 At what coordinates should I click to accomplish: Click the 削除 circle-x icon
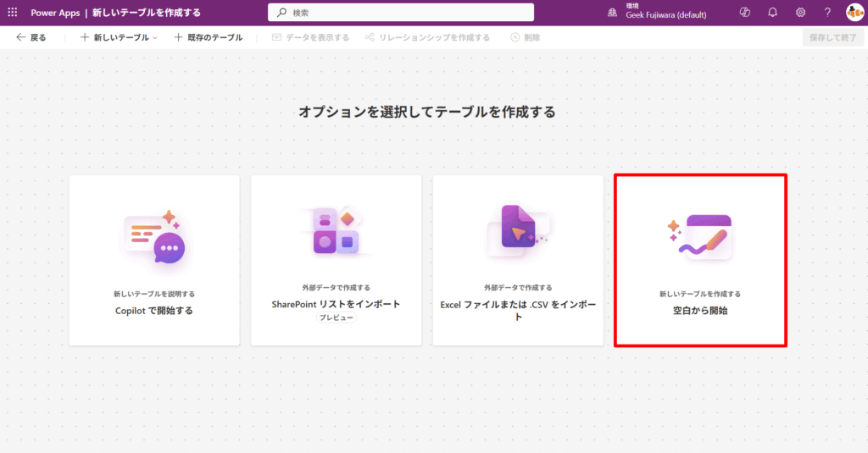pyautogui.click(x=515, y=37)
